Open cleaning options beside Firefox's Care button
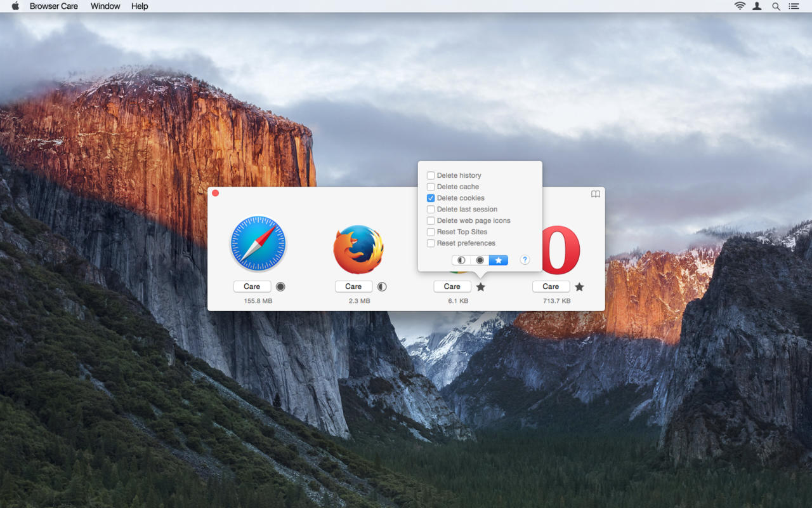The height and width of the screenshot is (508, 812). (x=382, y=286)
